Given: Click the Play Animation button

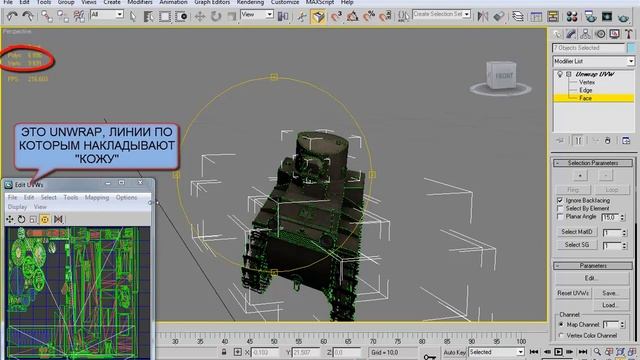Looking at the screenshot, I should pos(558,352).
